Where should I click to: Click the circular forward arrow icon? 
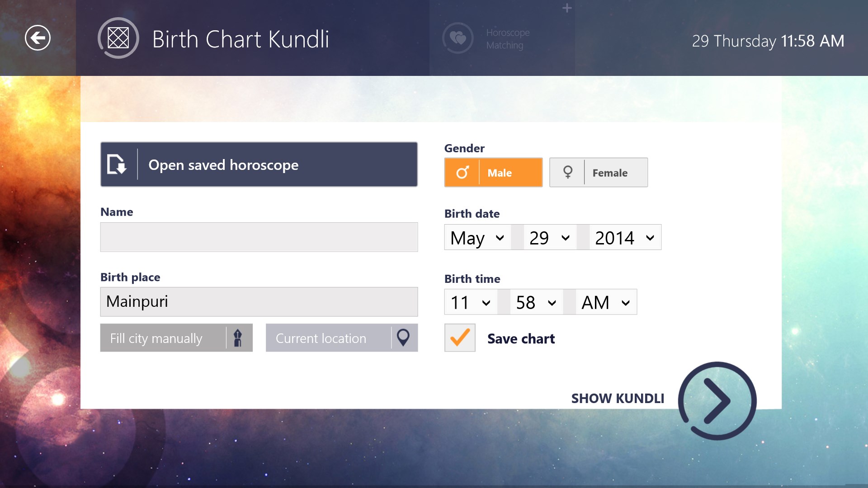(x=717, y=401)
